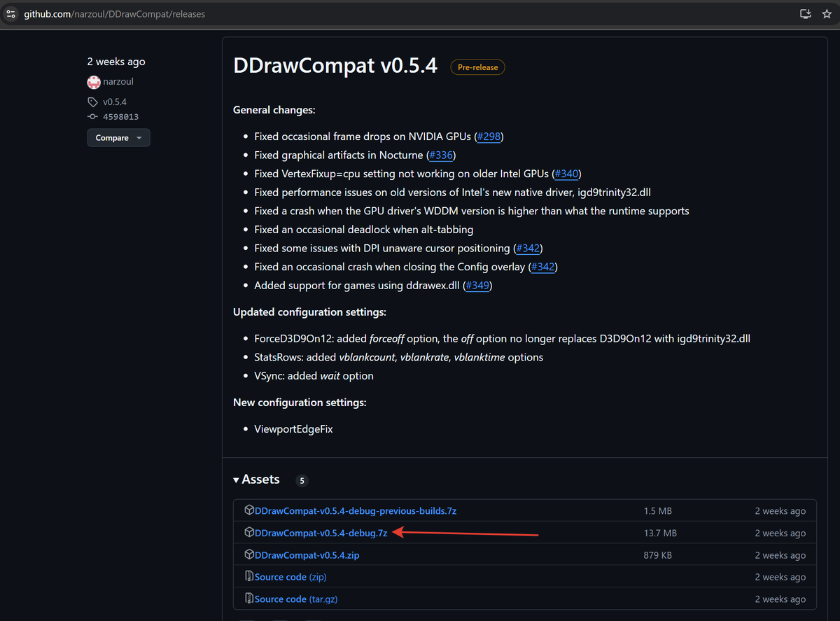Click the address bar URL
840x621 pixels.
coord(115,13)
